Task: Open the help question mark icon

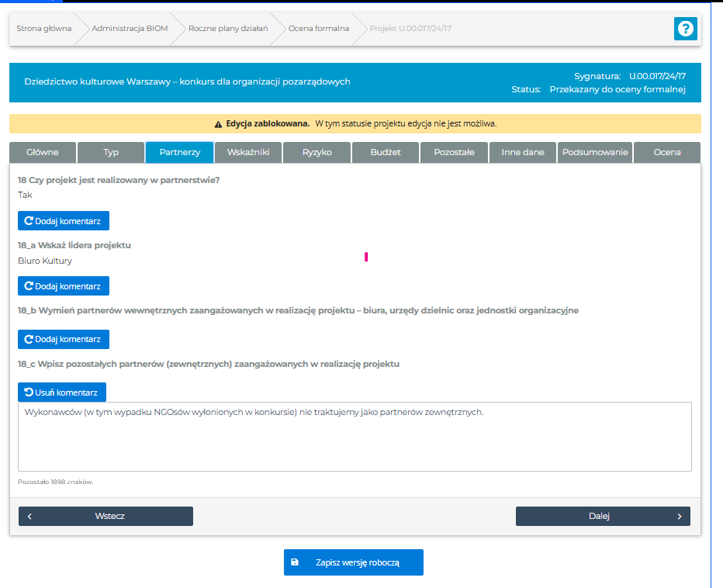Action: coord(685,29)
